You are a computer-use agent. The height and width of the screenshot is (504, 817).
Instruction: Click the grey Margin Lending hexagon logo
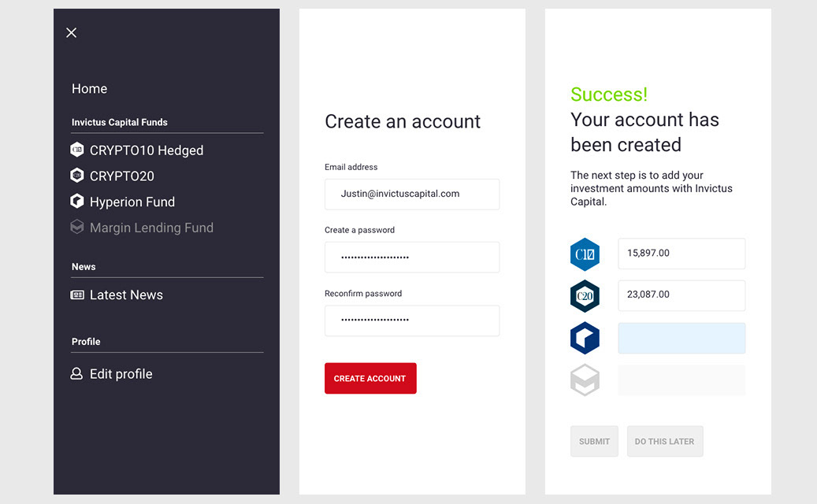point(585,380)
